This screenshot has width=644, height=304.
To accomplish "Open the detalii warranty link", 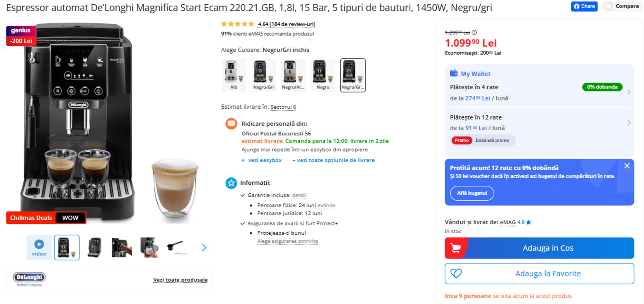I will tap(299, 195).
